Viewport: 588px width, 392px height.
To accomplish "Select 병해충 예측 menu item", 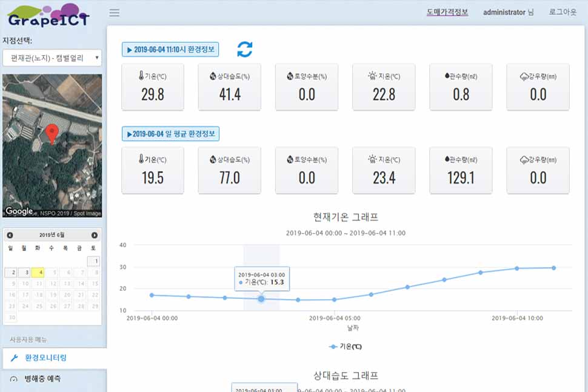I will coord(55,379).
